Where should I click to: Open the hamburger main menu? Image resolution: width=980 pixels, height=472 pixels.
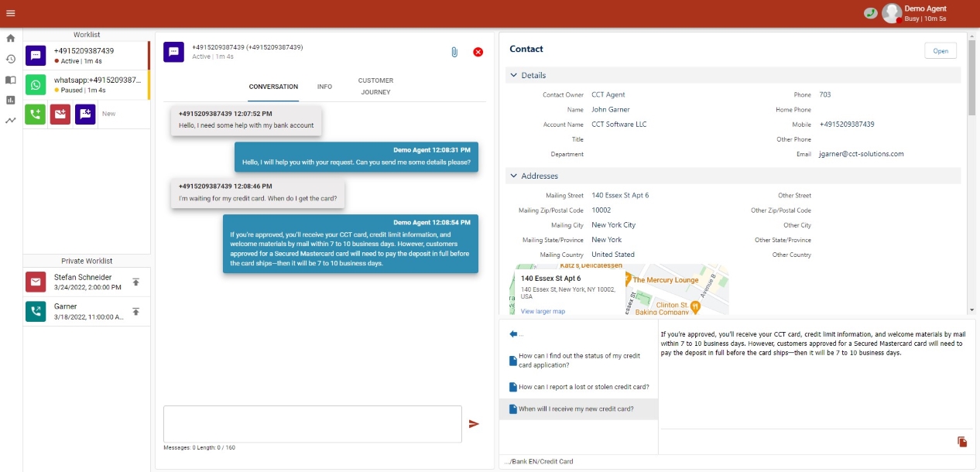(11, 13)
